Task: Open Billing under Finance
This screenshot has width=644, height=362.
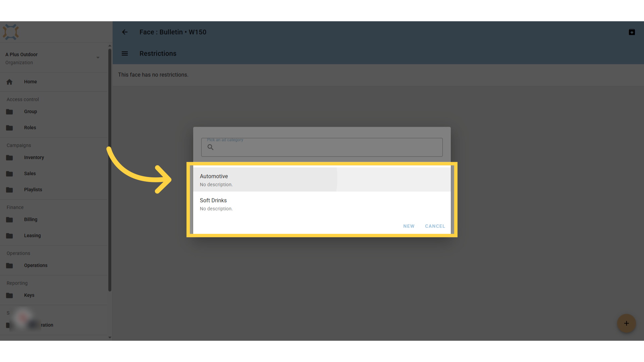Action: click(x=54, y=220)
